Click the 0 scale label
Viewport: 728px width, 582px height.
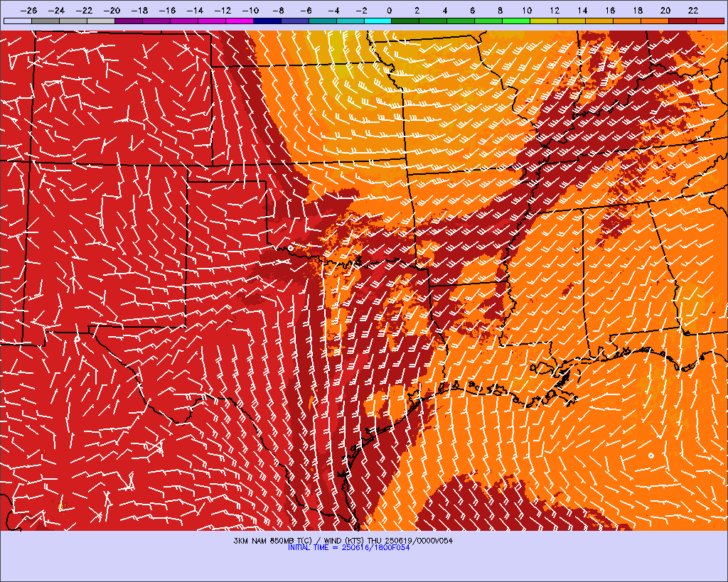[389, 10]
